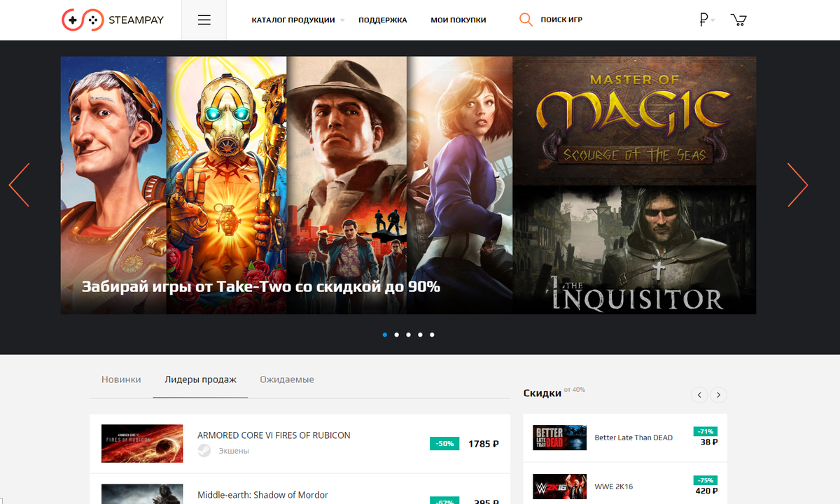The height and width of the screenshot is (504, 840).
Task: Click the search magnifier icon
Action: tap(526, 20)
